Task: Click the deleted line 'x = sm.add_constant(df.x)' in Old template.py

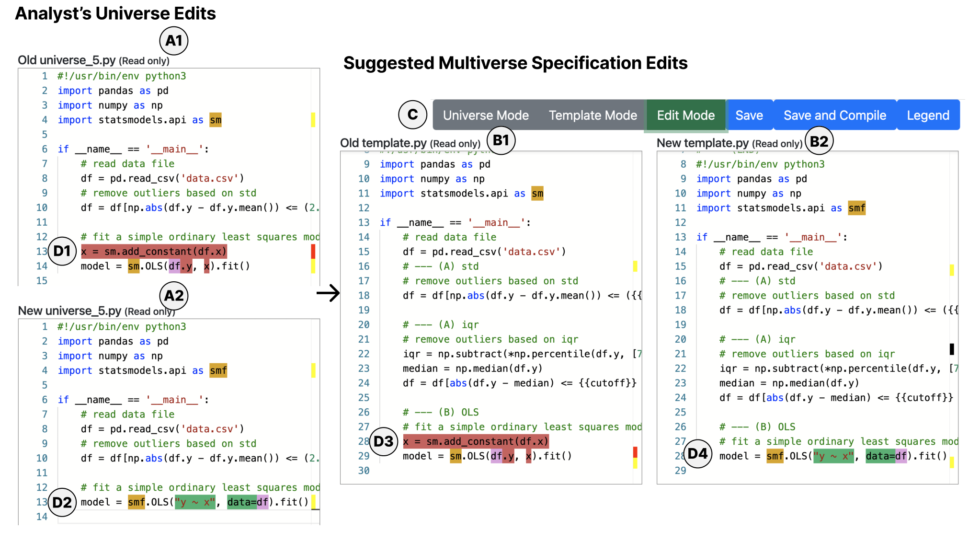Action: click(476, 441)
